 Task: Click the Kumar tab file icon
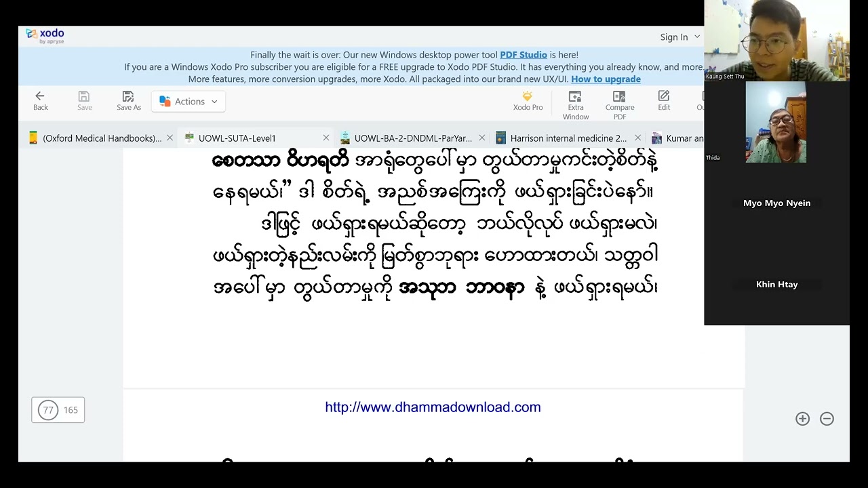[656, 138]
